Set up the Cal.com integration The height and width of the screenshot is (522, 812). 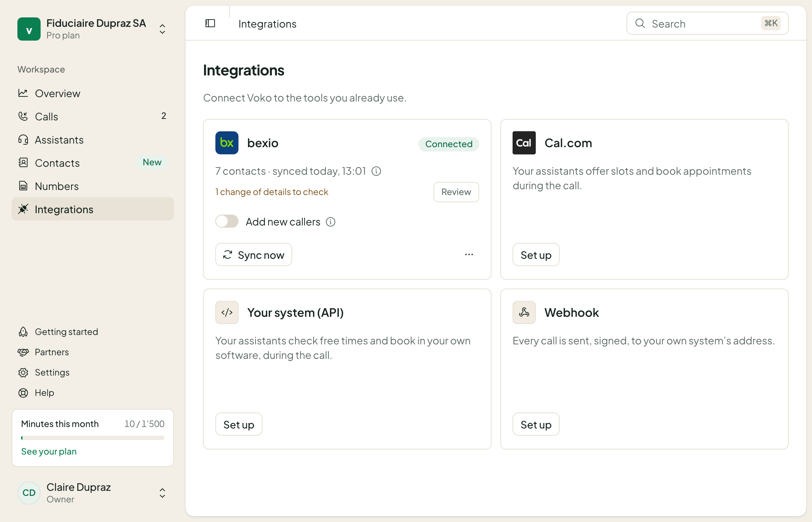click(536, 254)
